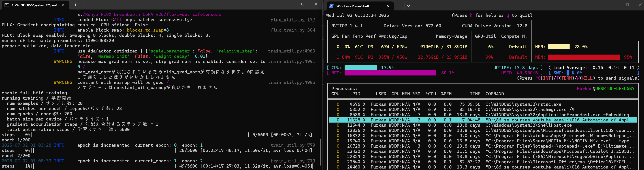Click the cmd icon on the first tab

7,5
